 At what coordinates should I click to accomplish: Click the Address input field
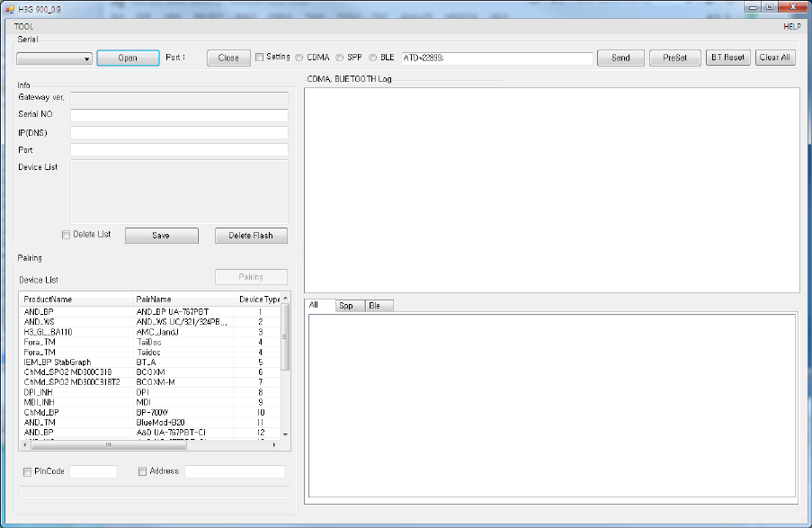pyautogui.click(x=235, y=471)
